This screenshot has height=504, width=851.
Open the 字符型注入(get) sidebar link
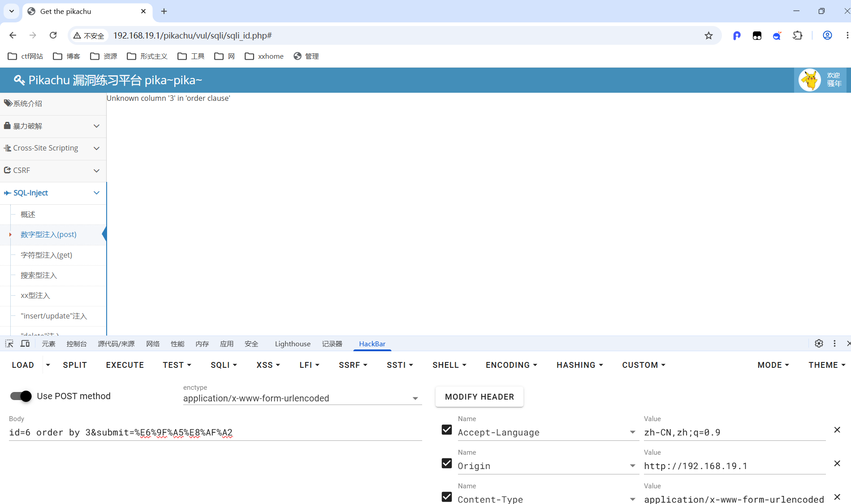[x=46, y=255]
